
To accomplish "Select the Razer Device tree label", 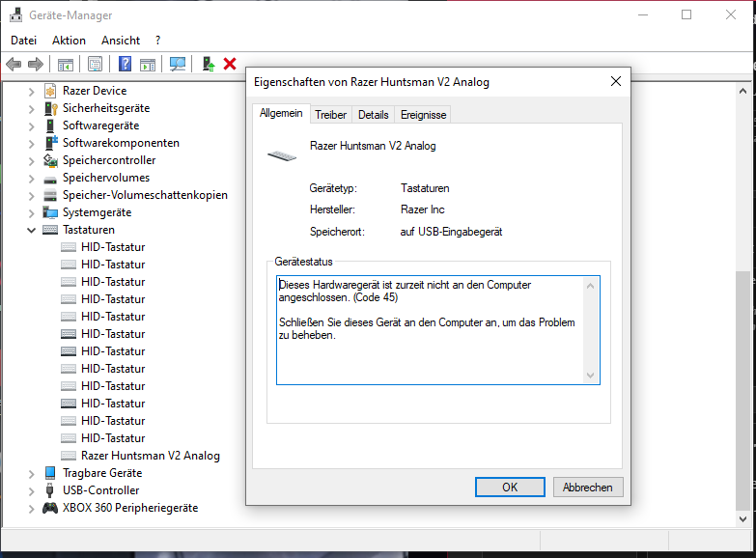I will coord(95,91).
